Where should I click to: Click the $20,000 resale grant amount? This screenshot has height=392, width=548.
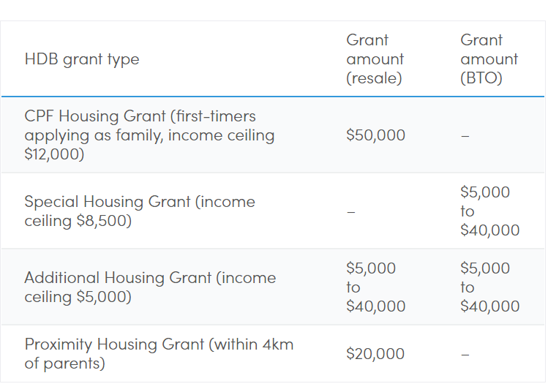point(375,354)
